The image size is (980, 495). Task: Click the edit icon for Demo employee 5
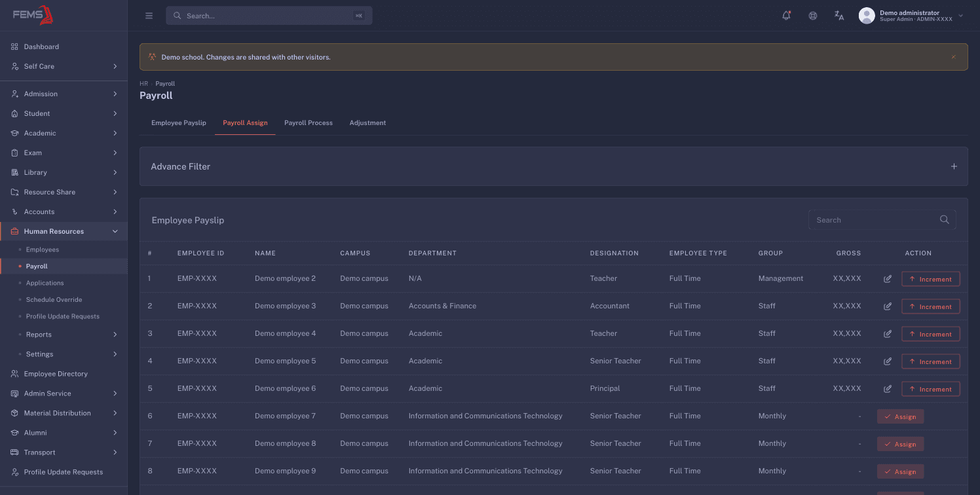point(888,361)
